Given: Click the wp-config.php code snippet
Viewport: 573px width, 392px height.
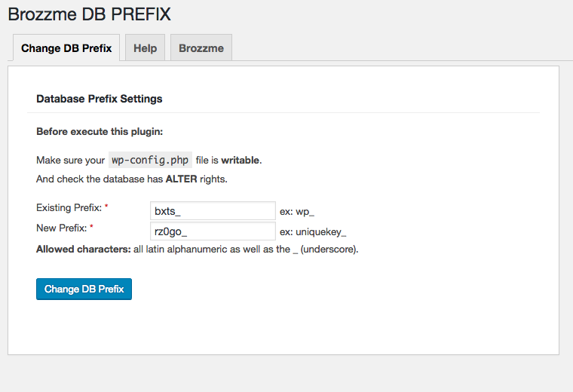Looking at the screenshot, I should [x=149, y=160].
